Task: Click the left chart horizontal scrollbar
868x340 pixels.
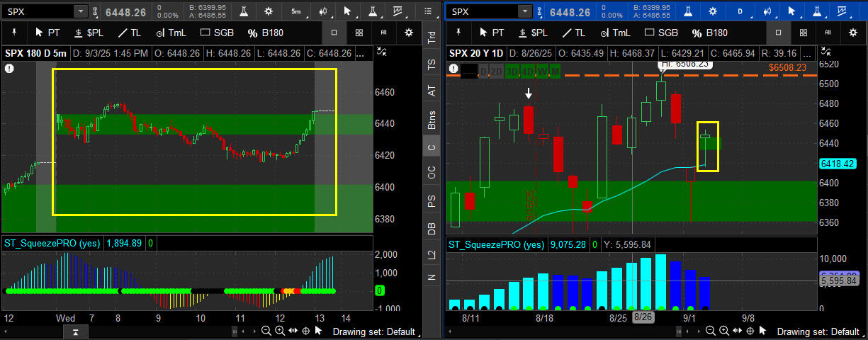Action: coord(163,331)
